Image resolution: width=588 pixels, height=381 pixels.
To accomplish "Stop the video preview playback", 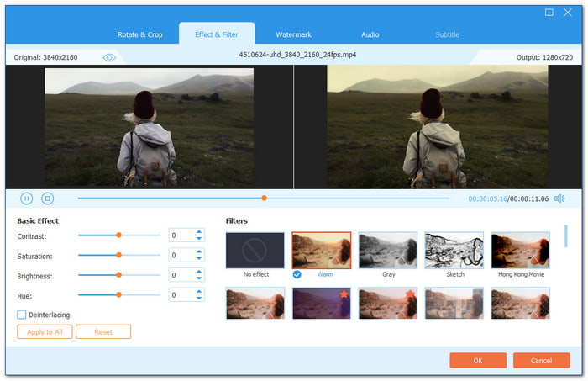I will tap(48, 198).
